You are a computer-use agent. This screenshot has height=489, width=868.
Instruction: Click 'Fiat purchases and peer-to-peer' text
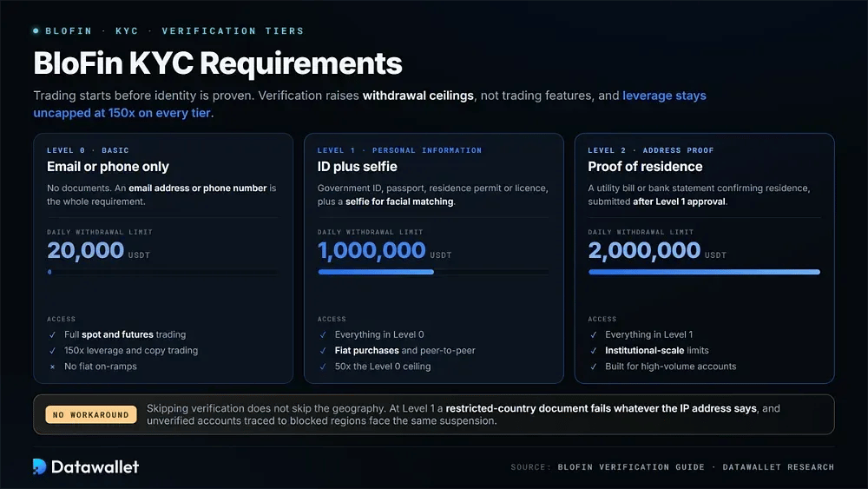(x=404, y=351)
